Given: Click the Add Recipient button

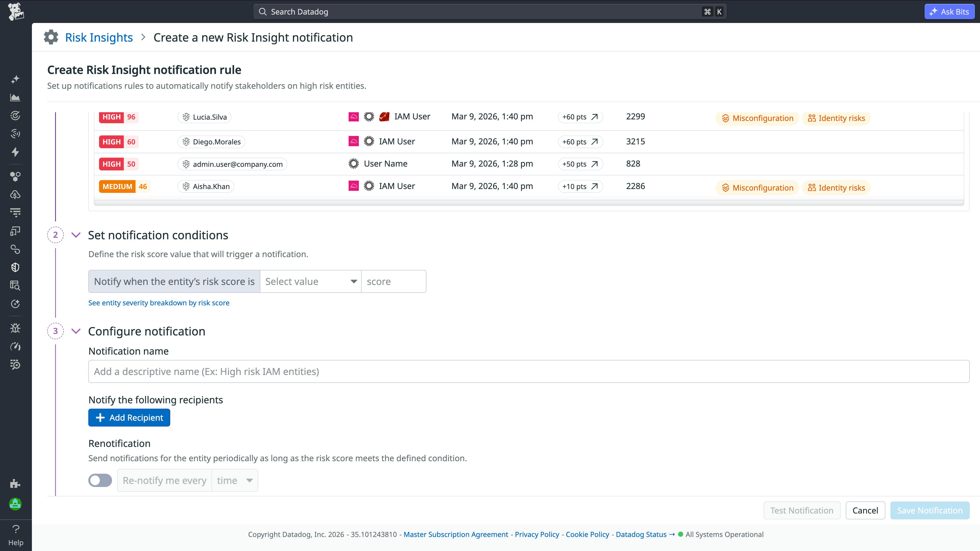Looking at the screenshot, I should click(x=129, y=418).
